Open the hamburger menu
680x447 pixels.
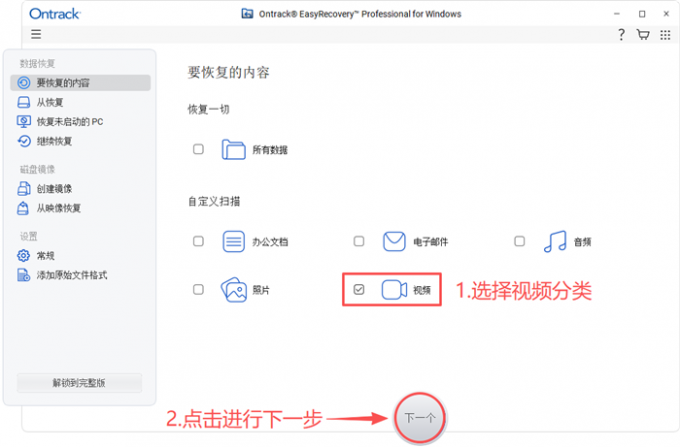click(x=36, y=34)
